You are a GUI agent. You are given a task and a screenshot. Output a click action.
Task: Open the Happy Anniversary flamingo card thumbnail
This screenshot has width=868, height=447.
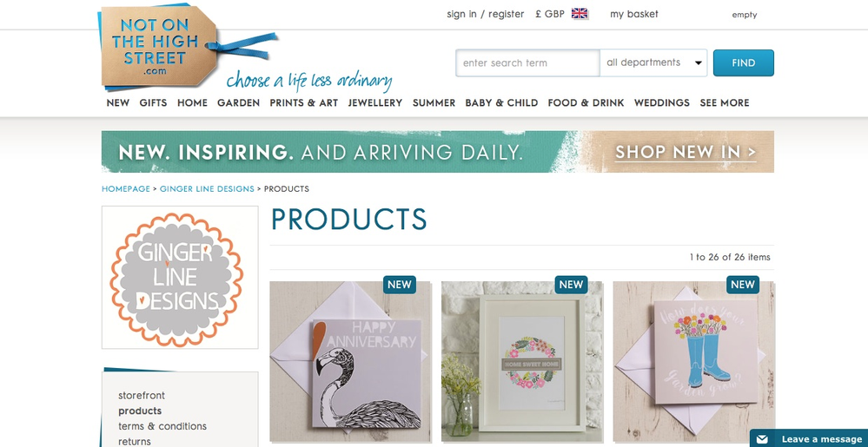[350, 361]
